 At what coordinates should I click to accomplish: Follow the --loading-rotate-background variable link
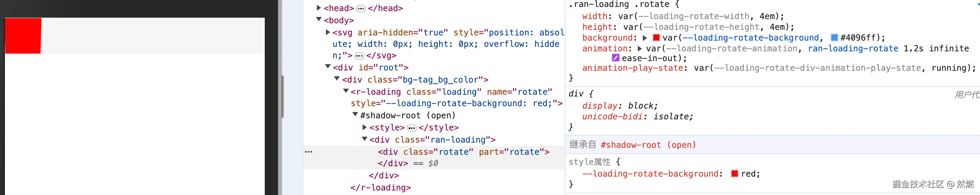click(x=750, y=38)
